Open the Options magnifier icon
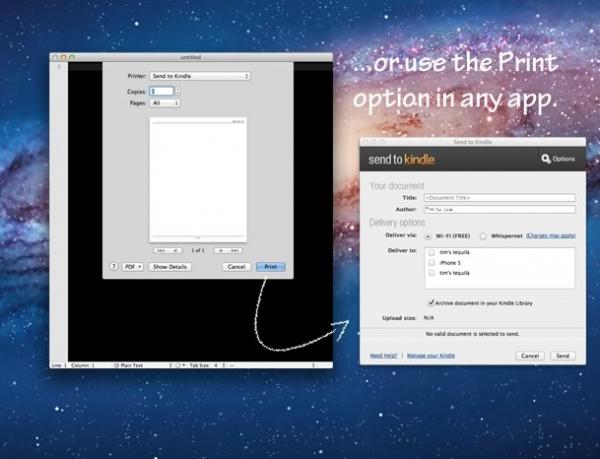The image size is (600, 459). tap(546, 159)
